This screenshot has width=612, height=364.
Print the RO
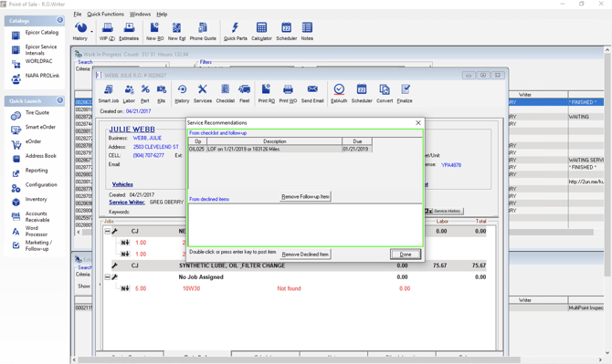(x=266, y=94)
